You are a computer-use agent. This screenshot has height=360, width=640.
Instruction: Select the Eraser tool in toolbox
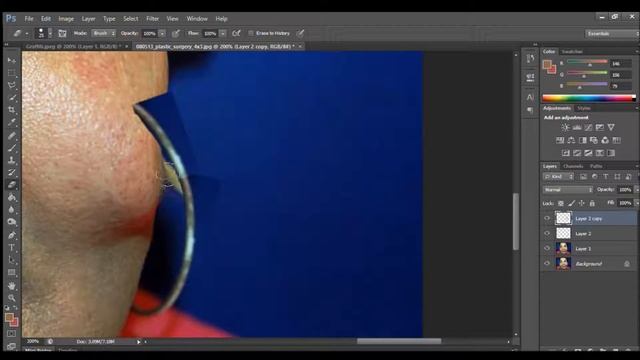12,185
